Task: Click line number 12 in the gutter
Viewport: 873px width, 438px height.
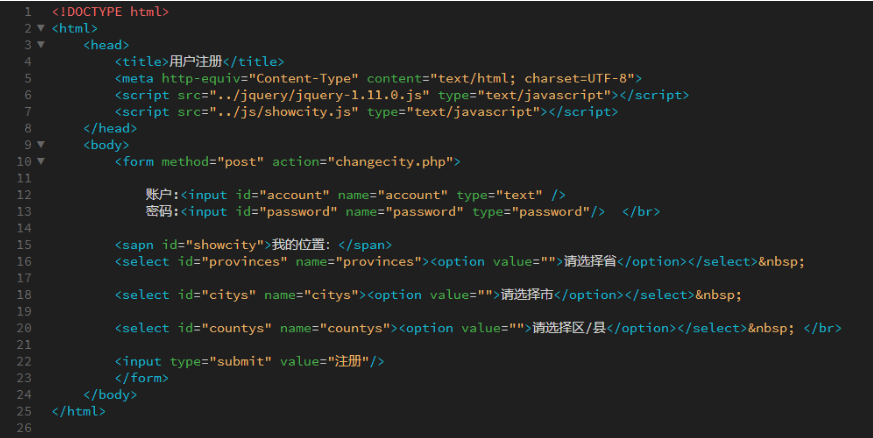Action: point(24,195)
